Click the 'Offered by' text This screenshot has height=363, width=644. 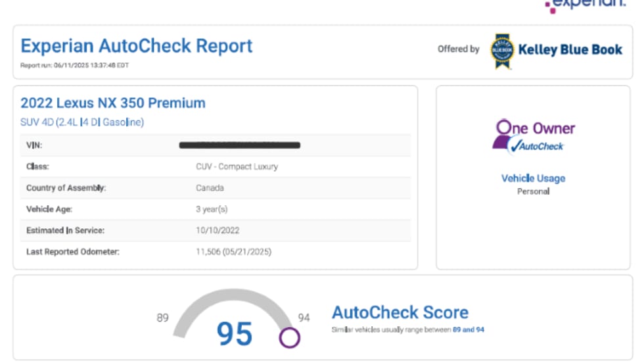click(459, 49)
